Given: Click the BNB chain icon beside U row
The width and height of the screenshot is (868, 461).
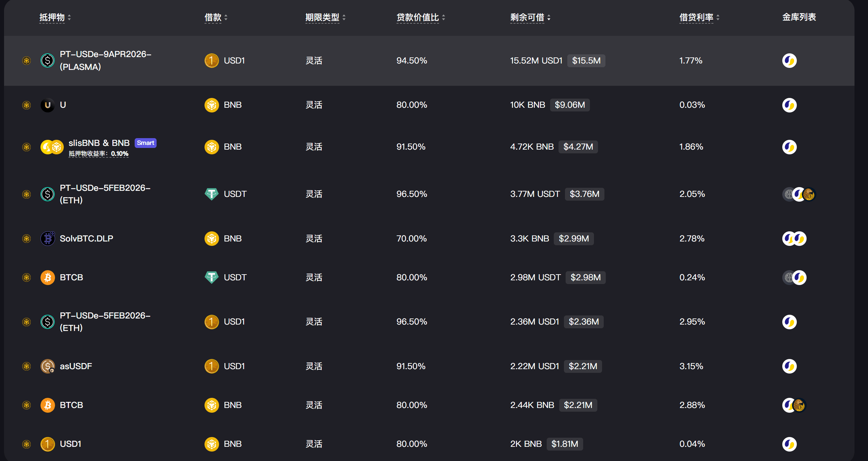Looking at the screenshot, I should coord(26,105).
